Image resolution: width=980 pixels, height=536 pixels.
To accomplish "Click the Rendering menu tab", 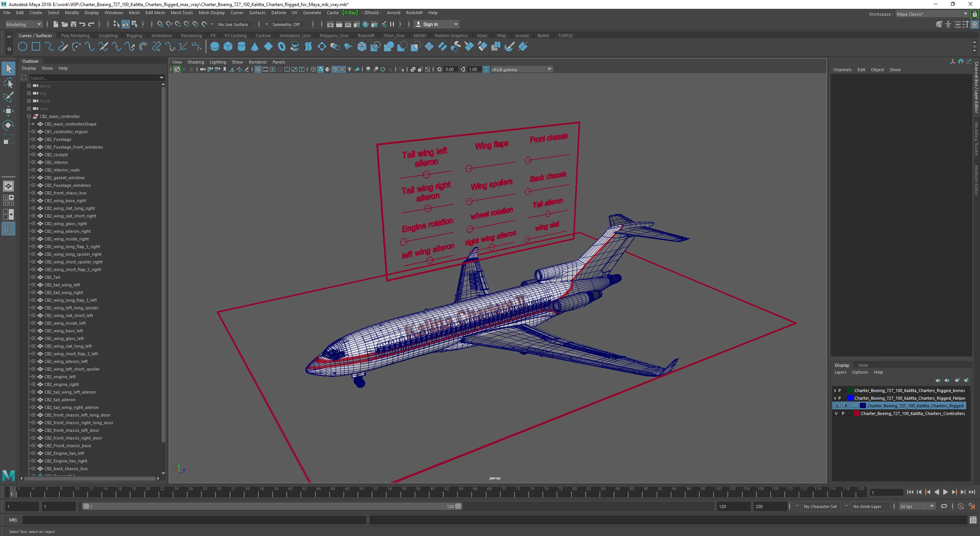I will point(191,35).
